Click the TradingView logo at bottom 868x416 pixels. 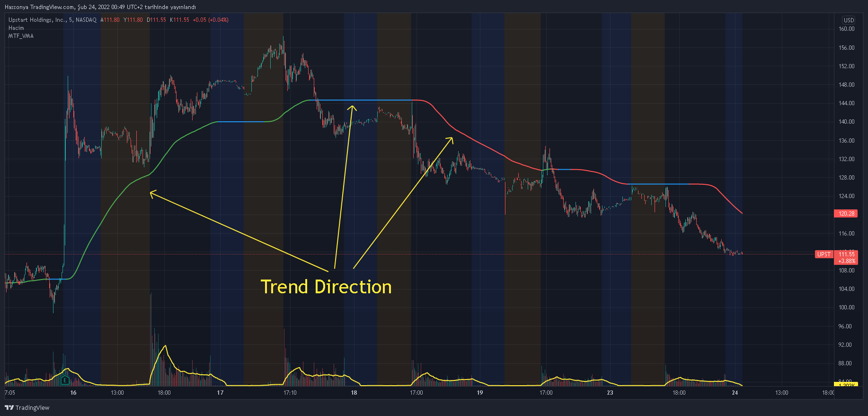(27, 407)
